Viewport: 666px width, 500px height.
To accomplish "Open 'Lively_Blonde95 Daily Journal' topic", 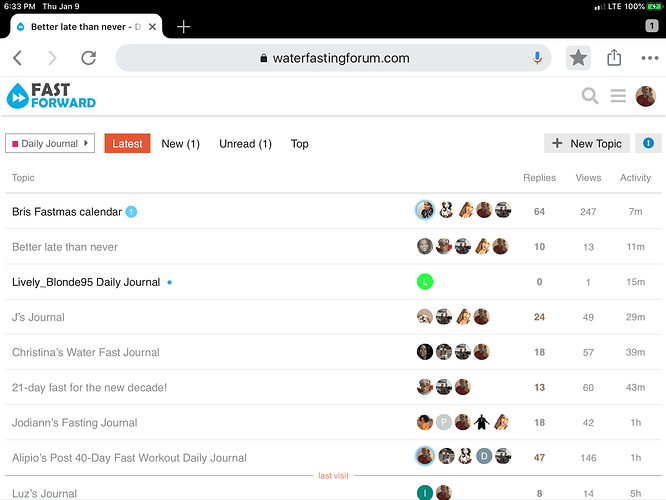I will pos(86,282).
